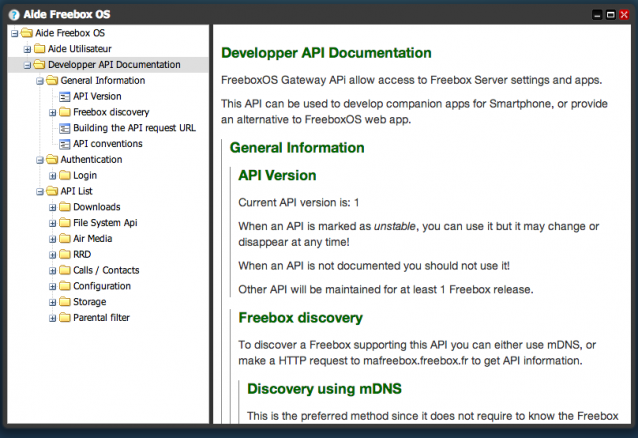The width and height of the screenshot is (638, 438).
Task: Collapse Developper API Documentation tree node
Action: tap(27, 65)
